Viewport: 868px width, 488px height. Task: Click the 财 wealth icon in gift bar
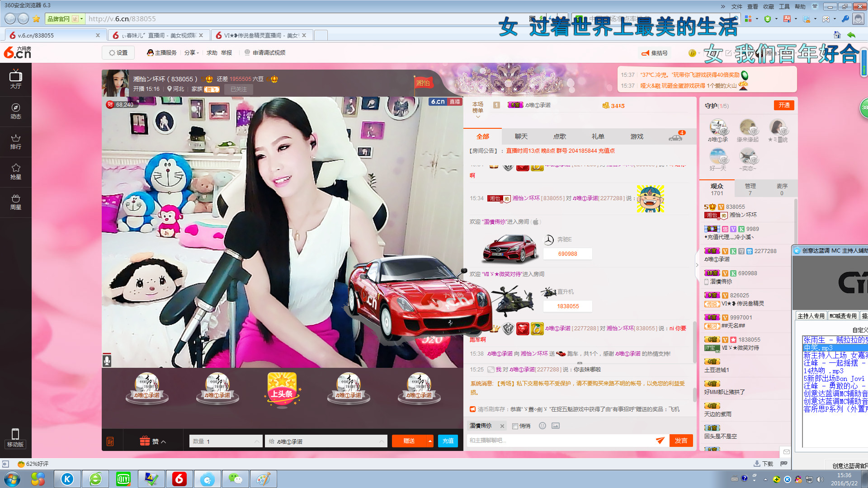(110, 441)
